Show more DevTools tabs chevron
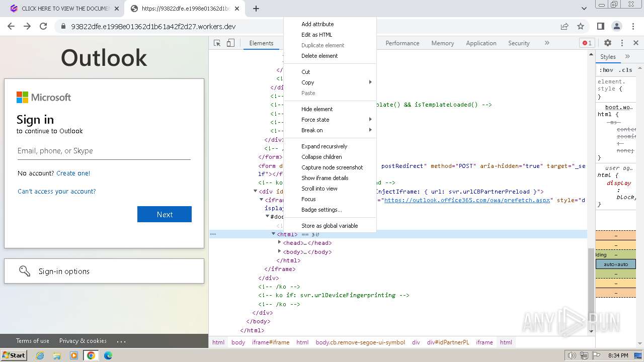644x362 pixels. [547, 43]
